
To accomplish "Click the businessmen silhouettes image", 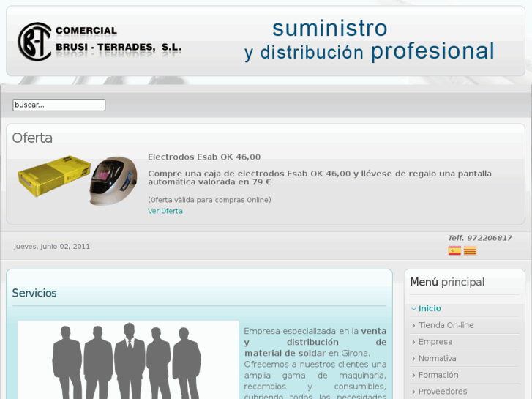I will coord(128,360).
